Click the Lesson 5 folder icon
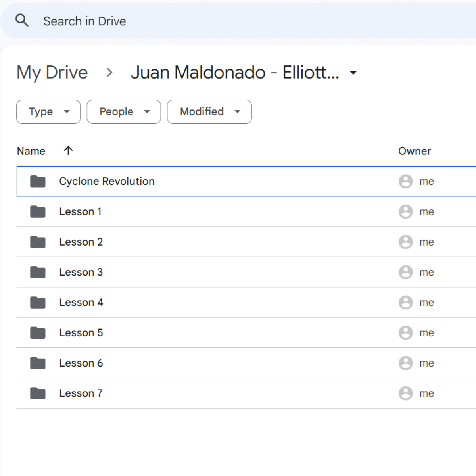This screenshot has width=476, height=476. (38, 333)
